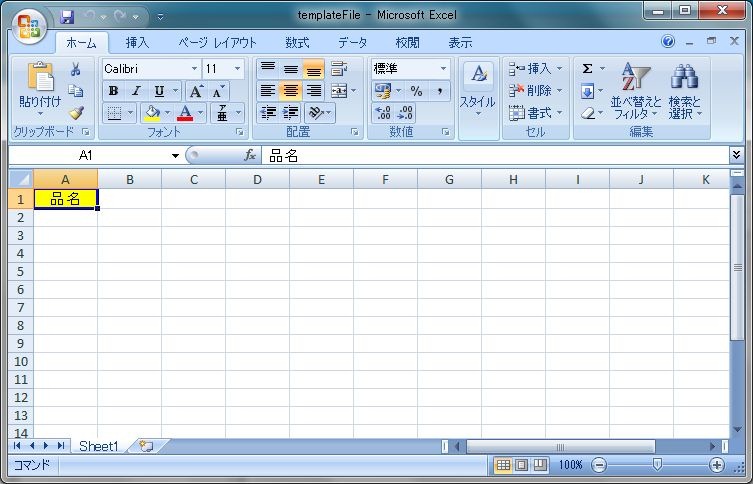This screenshot has height=484, width=753.
Task: Toggle wrap text in cell
Action: (339, 69)
